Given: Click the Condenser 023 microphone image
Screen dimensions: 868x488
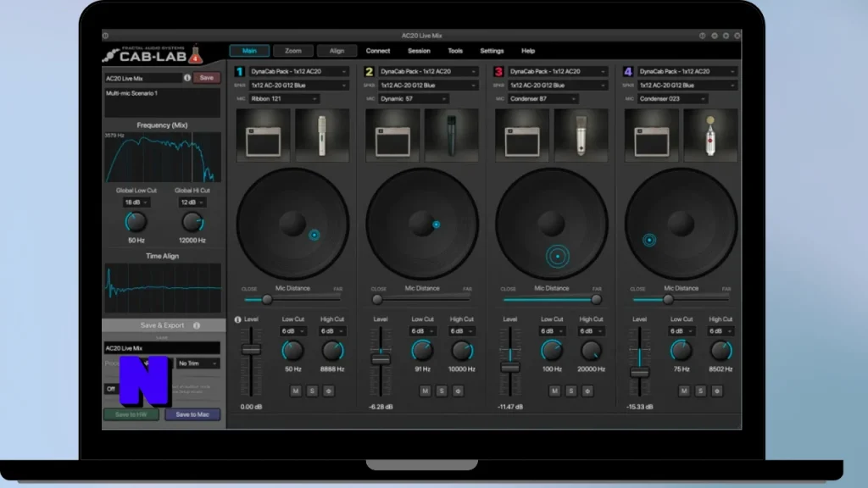Looking at the screenshot, I should (x=711, y=135).
